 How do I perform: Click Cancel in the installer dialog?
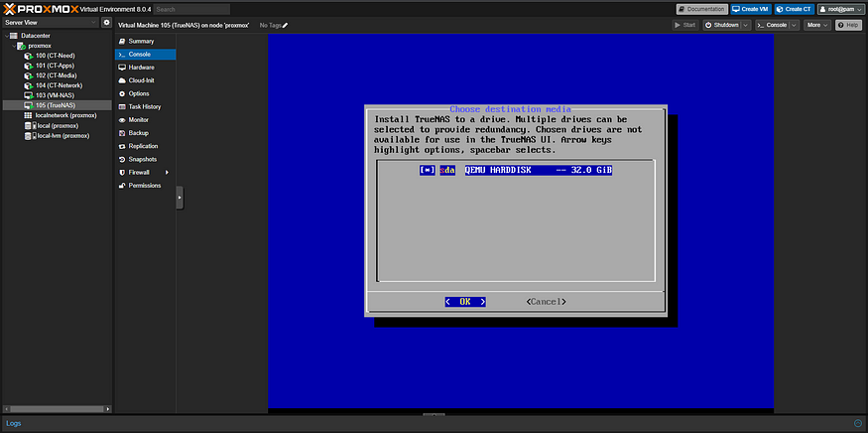[546, 302]
